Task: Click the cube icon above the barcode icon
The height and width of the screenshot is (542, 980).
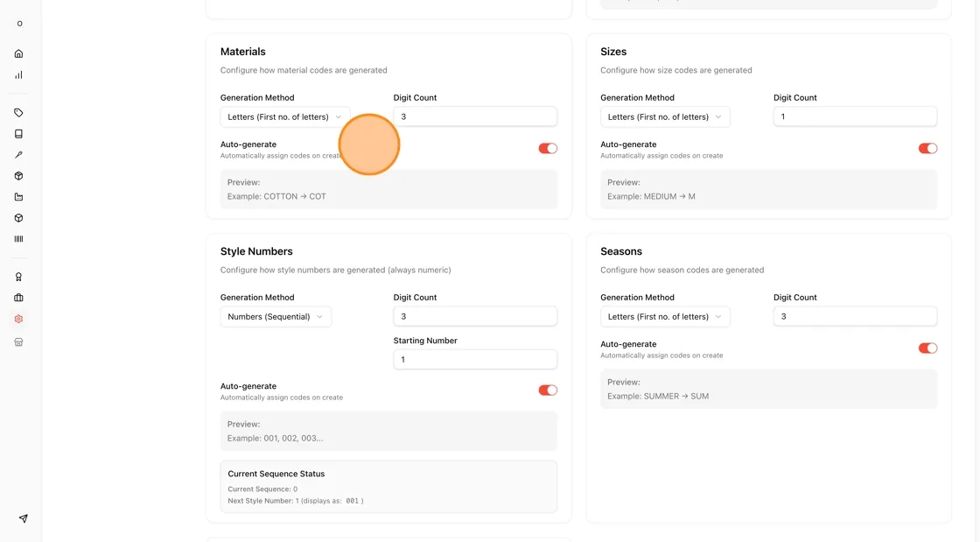Action: 18,218
